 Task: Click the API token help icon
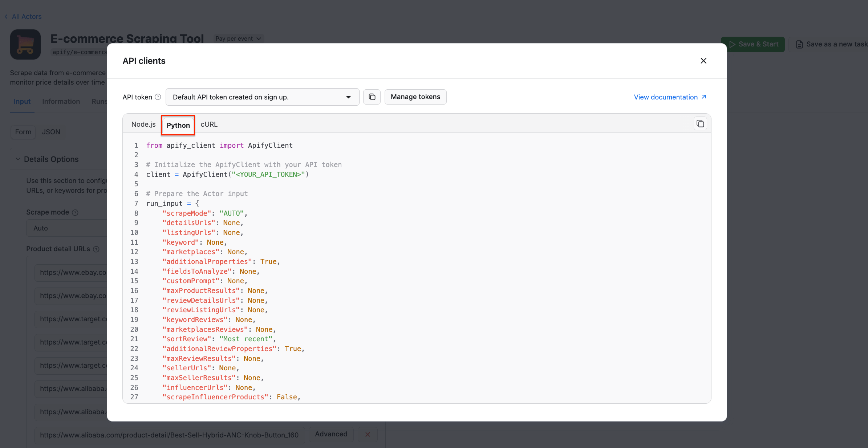[158, 97]
